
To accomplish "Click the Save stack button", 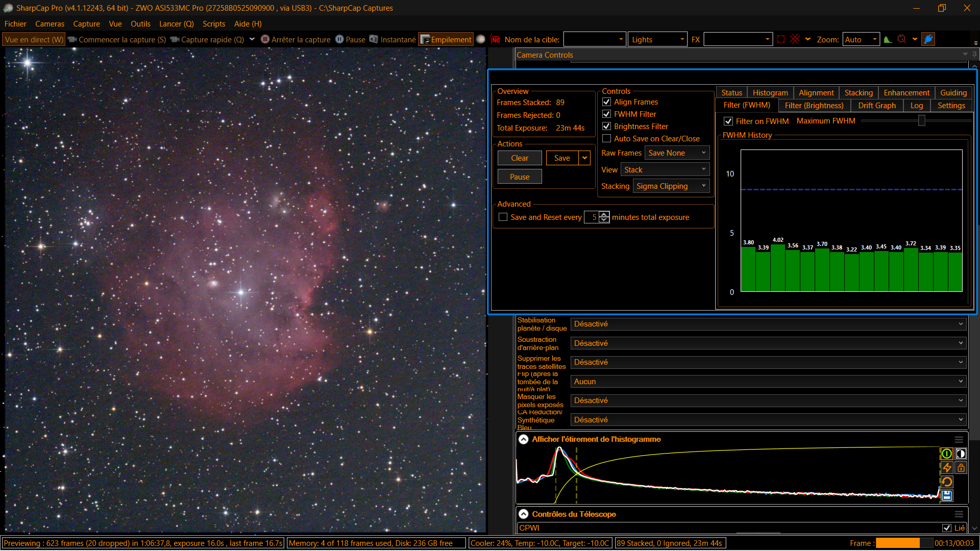I will click(562, 158).
